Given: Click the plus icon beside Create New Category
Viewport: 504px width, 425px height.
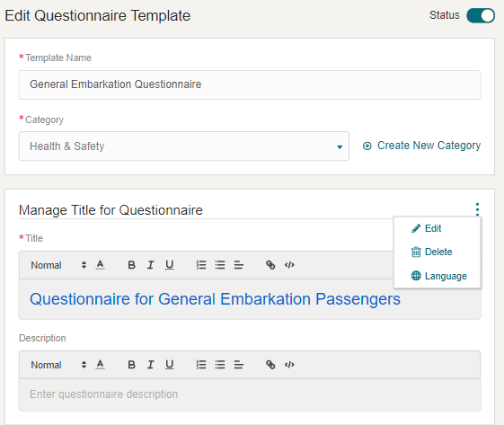Looking at the screenshot, I should [x=367, y=146].
